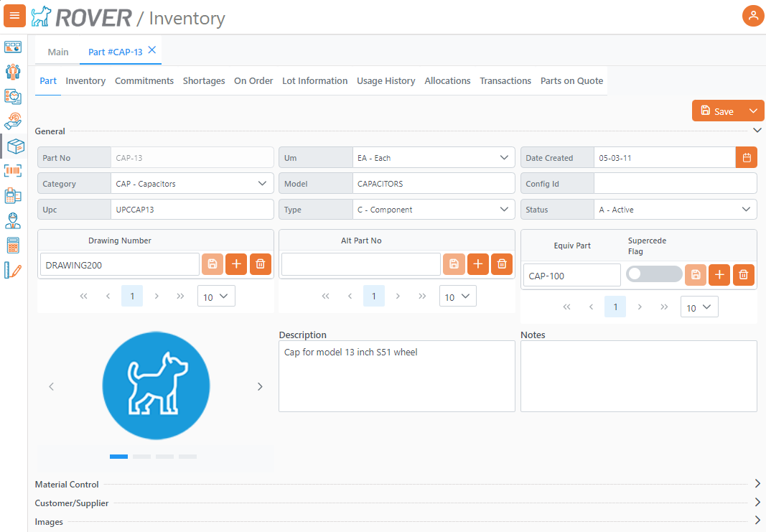
Task: Click the Save button
Action: tap(717, 111)
